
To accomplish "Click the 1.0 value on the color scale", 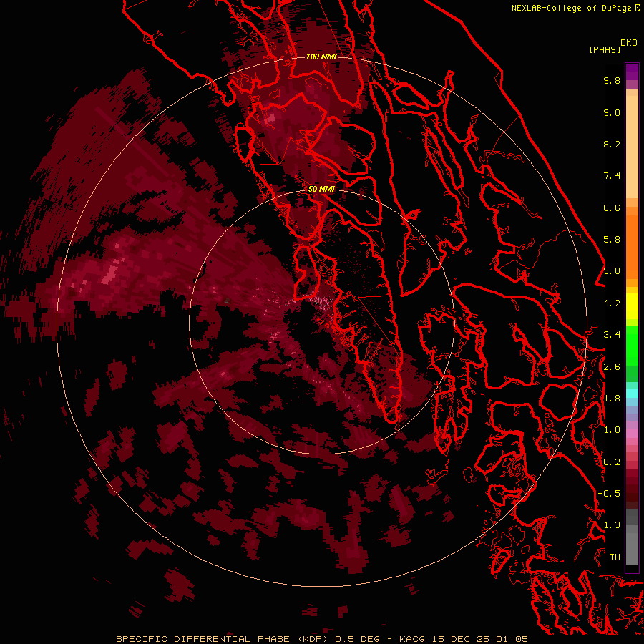I will coord(612,430).
